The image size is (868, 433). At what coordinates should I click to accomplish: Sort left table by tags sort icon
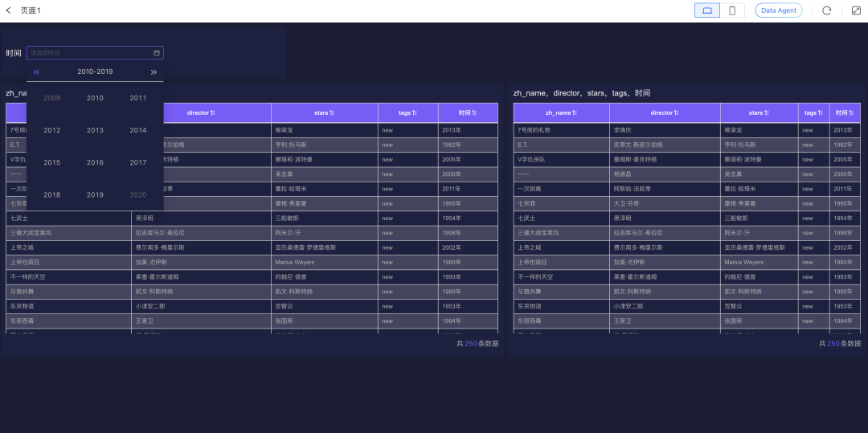pyautogui.click(x=416, y=112)
